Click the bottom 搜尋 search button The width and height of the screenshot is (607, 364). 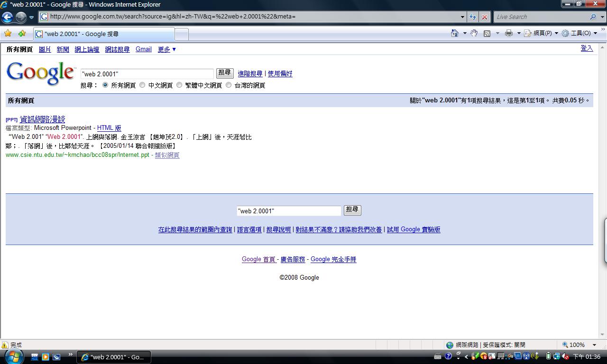click(x=352, y=210)
